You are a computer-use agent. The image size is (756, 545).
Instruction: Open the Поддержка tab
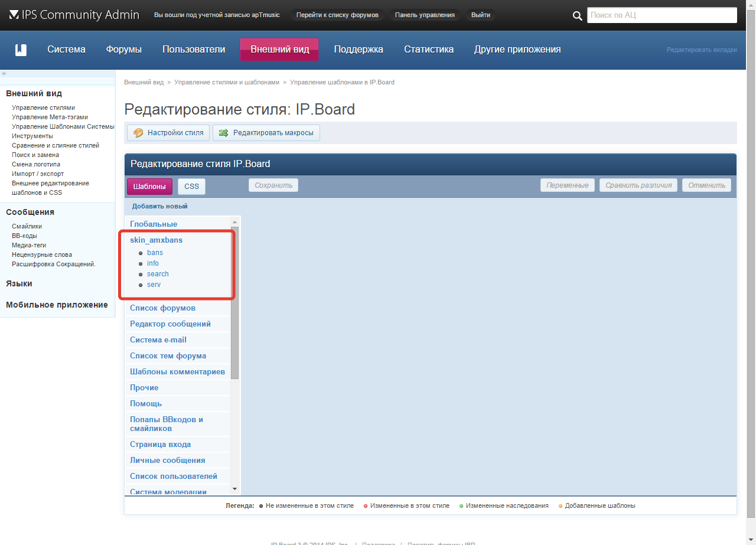pos(359,50)
